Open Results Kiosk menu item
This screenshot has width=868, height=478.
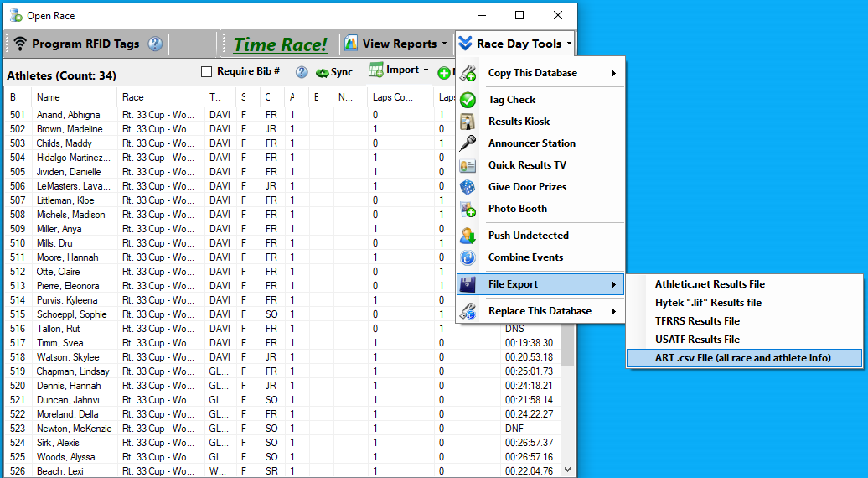coord(540,122)
